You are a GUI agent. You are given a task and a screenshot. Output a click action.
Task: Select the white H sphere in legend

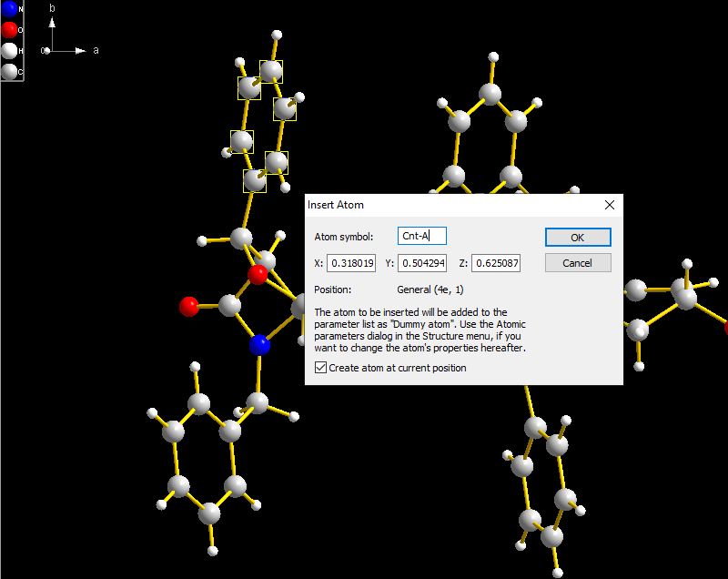point(11,50)
